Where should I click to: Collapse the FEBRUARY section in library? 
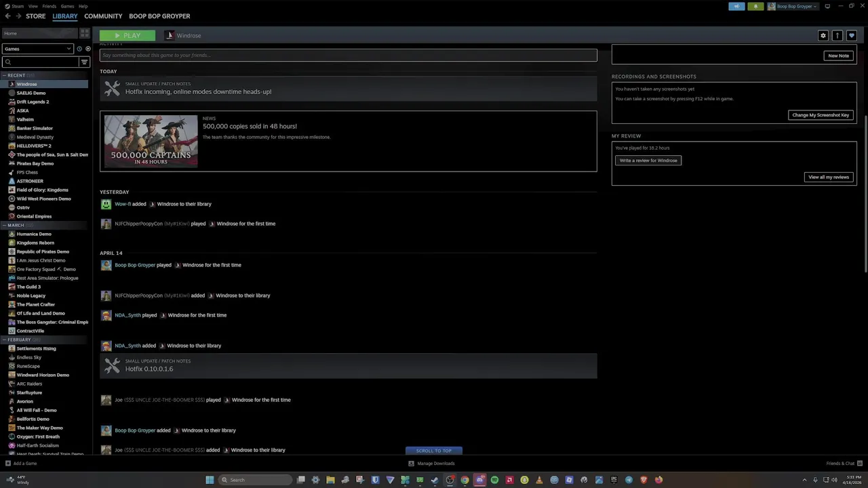click(x=5, y=340)
